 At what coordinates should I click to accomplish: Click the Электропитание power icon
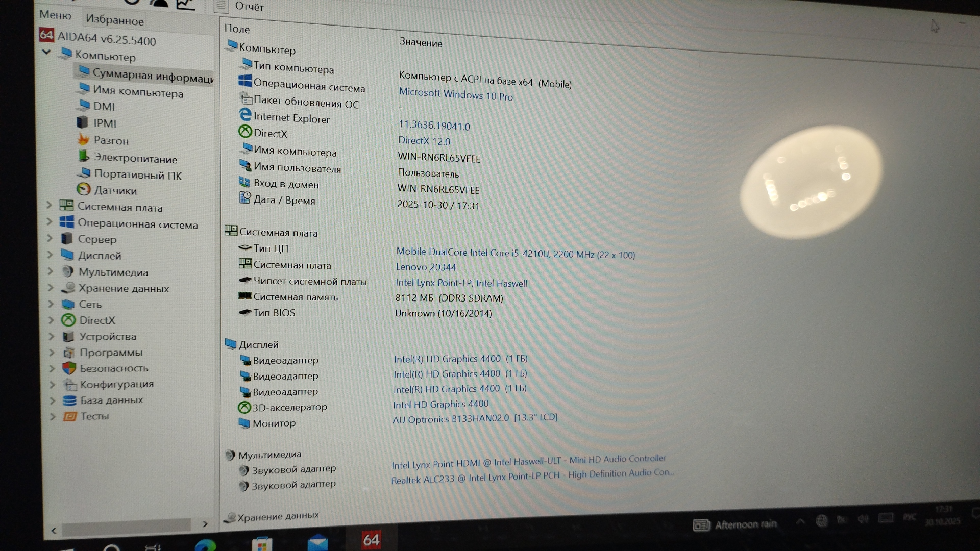pyautogui.click(x=83, y=156)
